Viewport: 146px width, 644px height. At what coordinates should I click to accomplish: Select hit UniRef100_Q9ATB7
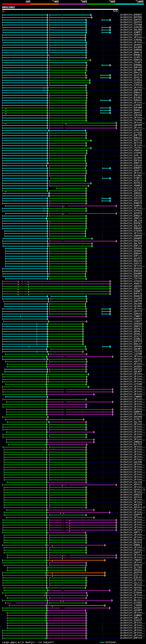pos(131,20)
